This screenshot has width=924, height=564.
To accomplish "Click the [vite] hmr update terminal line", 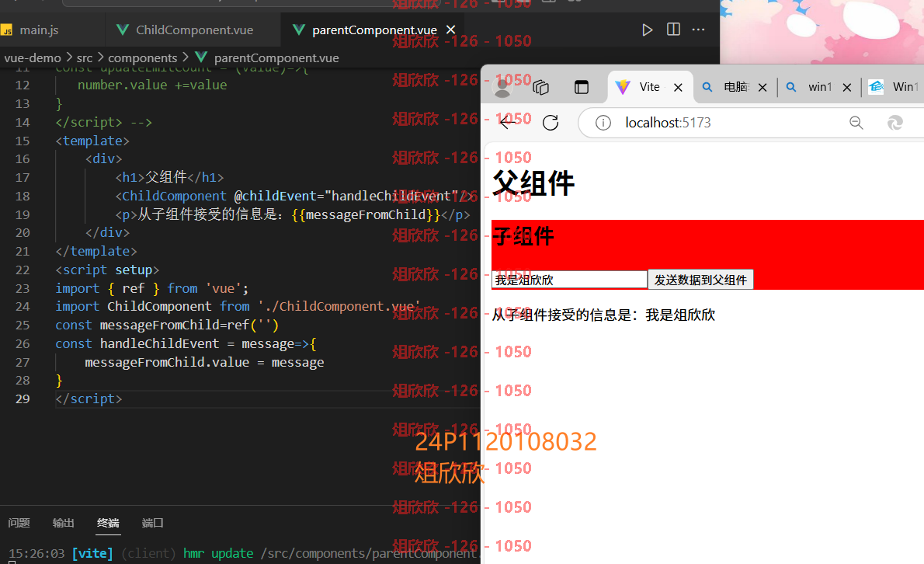I will click(x=245, y=553).
